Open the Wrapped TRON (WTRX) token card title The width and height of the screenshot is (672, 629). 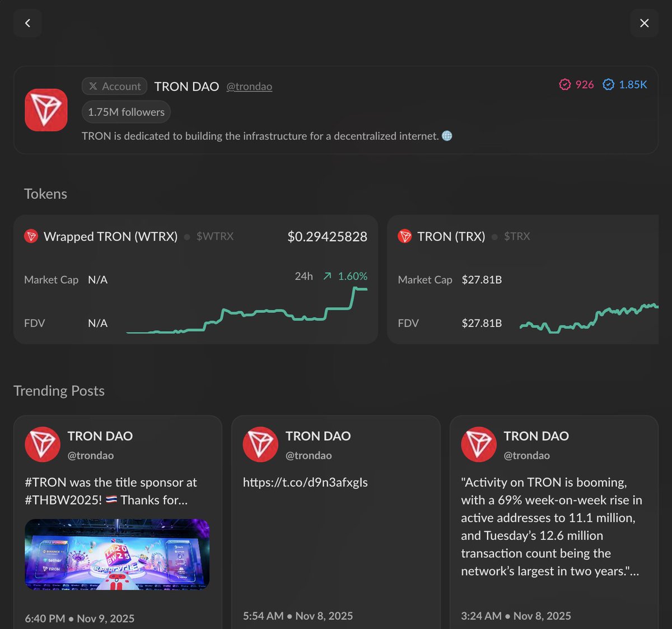coord(110,237)
